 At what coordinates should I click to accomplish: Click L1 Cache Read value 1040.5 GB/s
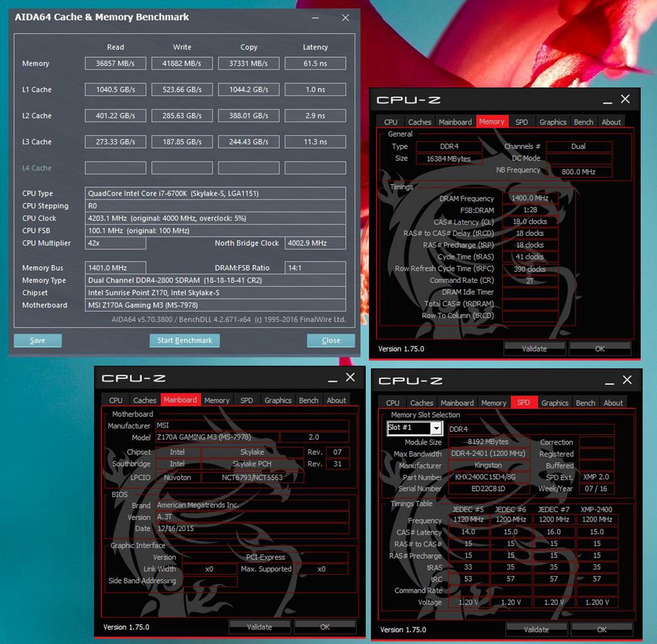tap(115, 89)
